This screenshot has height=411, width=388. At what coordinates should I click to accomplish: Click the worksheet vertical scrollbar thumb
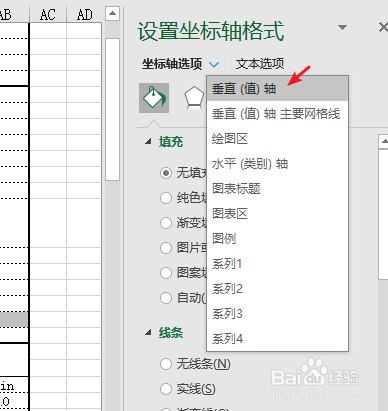tap(112, 109)
